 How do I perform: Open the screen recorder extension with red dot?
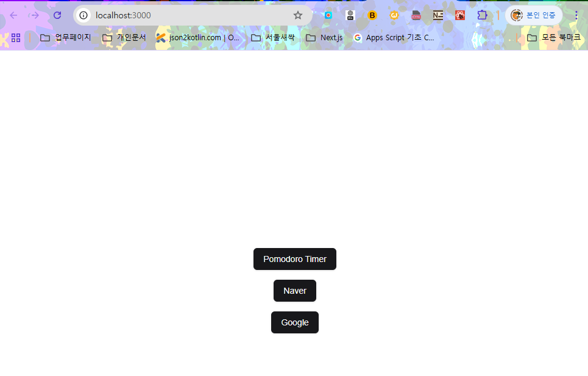click(x=328, y=15)
